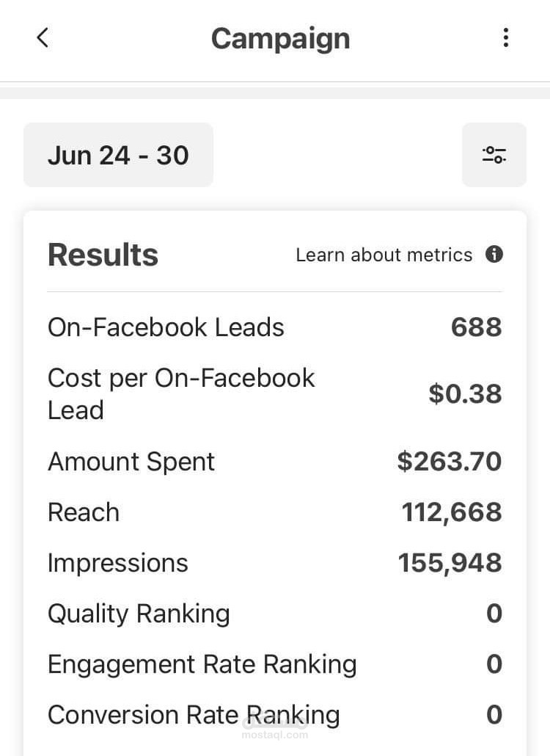The image size is (550, 756).
Task: Follow the Learn about metrics link
Action: pyautogui.click(x=384, y=255)
